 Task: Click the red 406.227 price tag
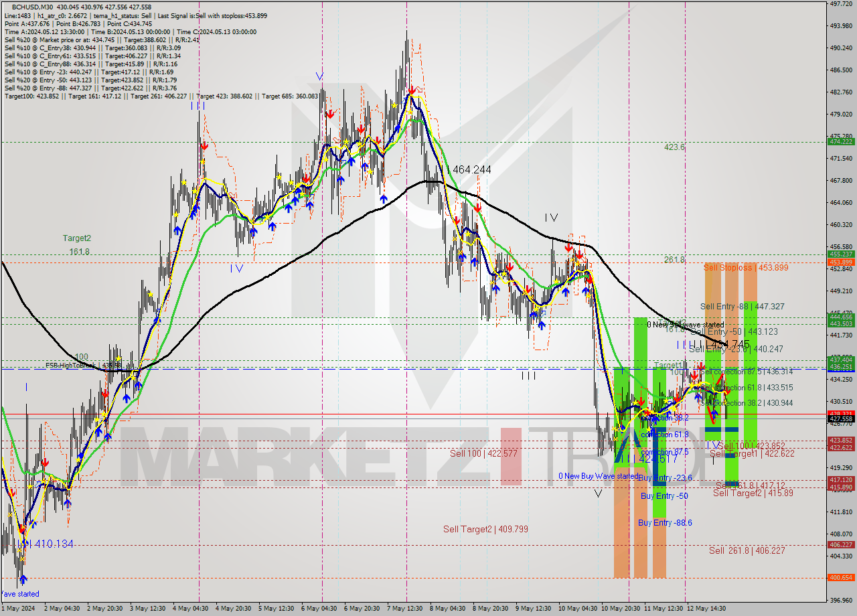841,545
